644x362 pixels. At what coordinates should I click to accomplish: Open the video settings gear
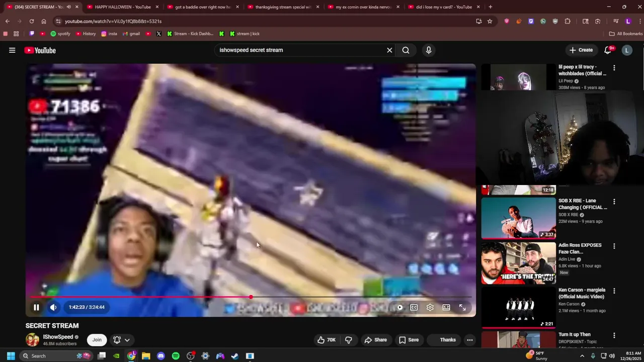tap(430, 307)
